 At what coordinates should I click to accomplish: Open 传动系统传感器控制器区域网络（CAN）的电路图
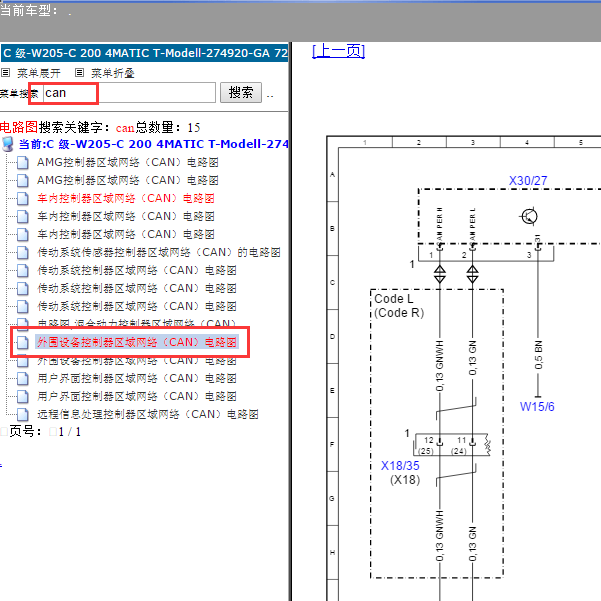tap(159, 252)
